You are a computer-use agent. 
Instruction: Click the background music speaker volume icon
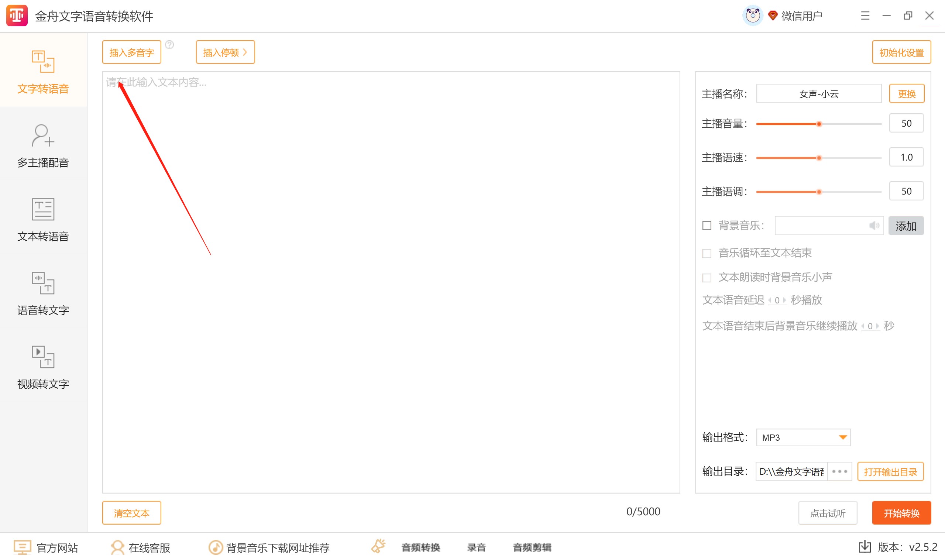(874, 226)
